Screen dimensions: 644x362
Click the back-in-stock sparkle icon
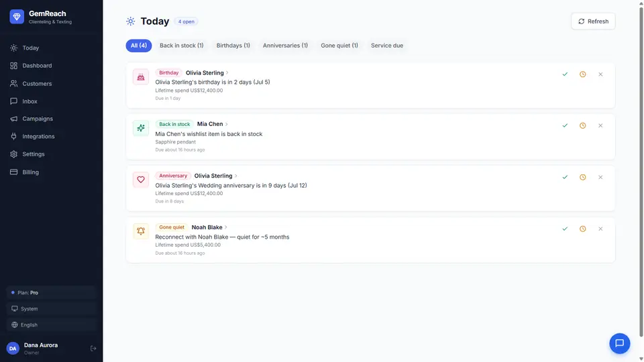click(141, 128)
